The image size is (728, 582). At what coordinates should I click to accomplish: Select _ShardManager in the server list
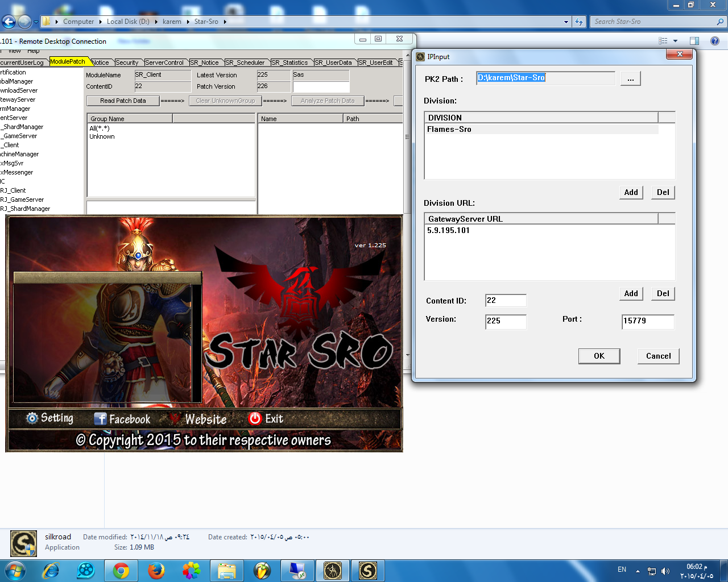pos(22,127)
